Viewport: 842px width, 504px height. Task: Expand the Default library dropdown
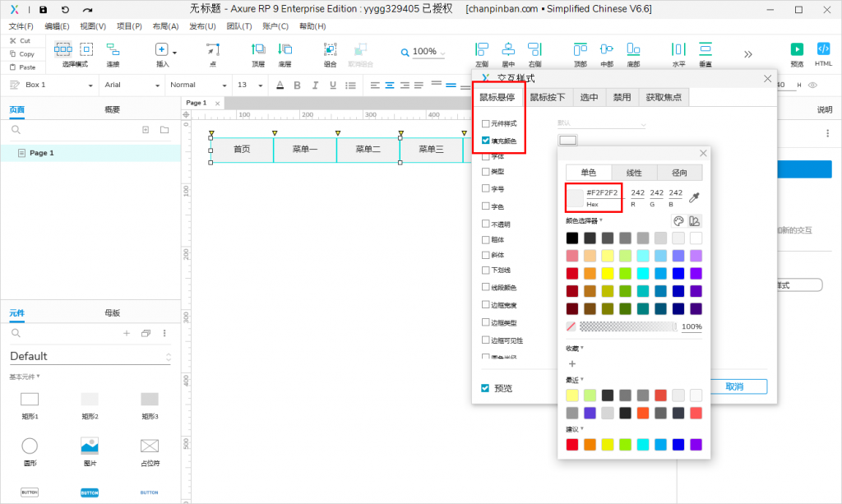90,356
